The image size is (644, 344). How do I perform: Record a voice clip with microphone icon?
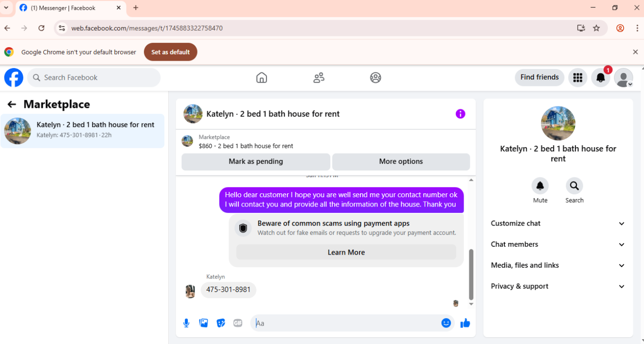(186, 323)
